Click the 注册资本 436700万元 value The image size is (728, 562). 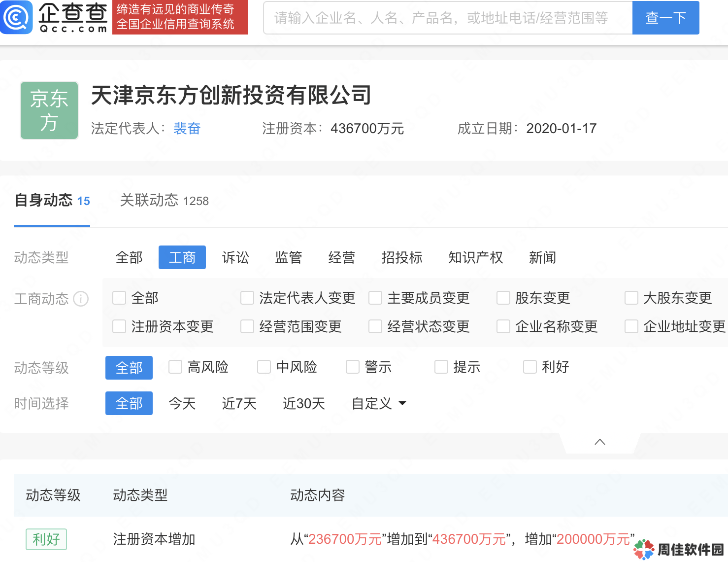pos(367,129)
